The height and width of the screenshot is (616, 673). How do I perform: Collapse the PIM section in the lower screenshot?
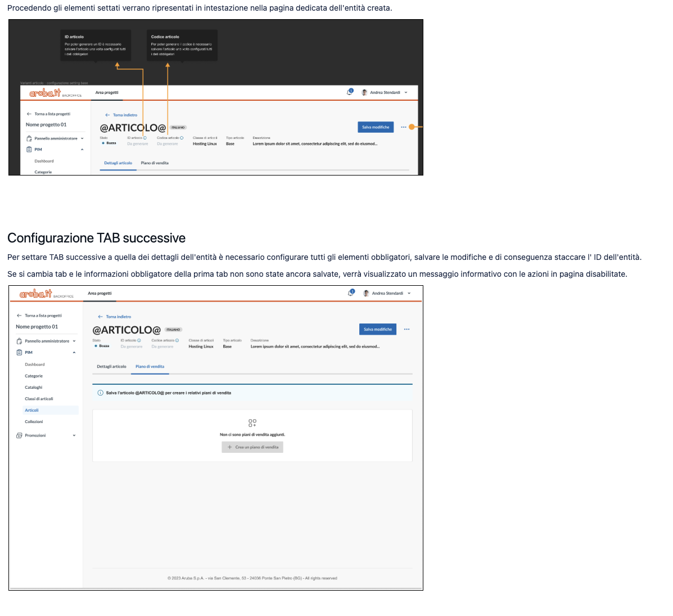74,353
